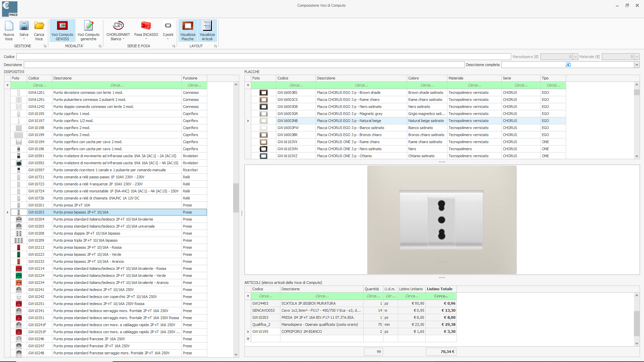The image size is (644, 362).
Task: Sort plates by Colore column header
Action: [427, 78]
